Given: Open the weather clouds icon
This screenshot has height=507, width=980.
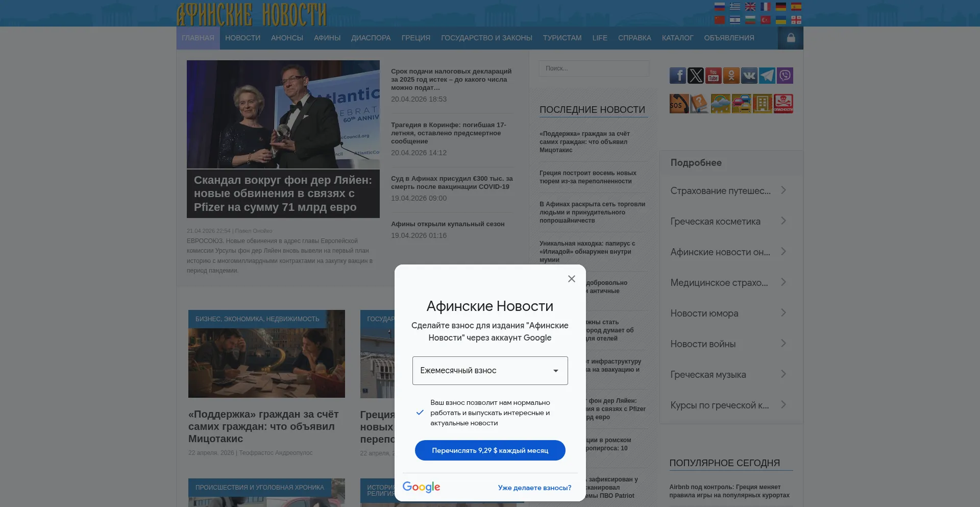Looking at the screenshot, I should pos(721,104).
